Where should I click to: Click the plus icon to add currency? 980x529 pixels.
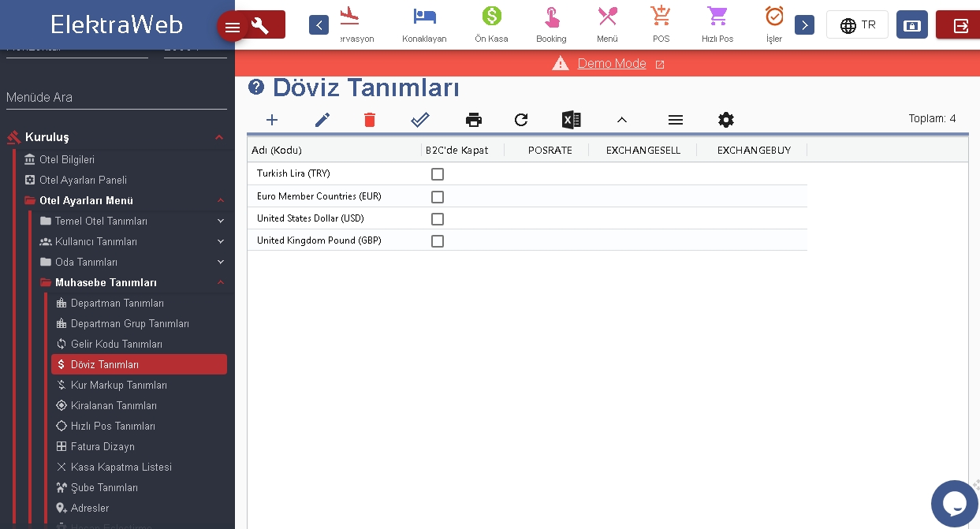point(272,120)
